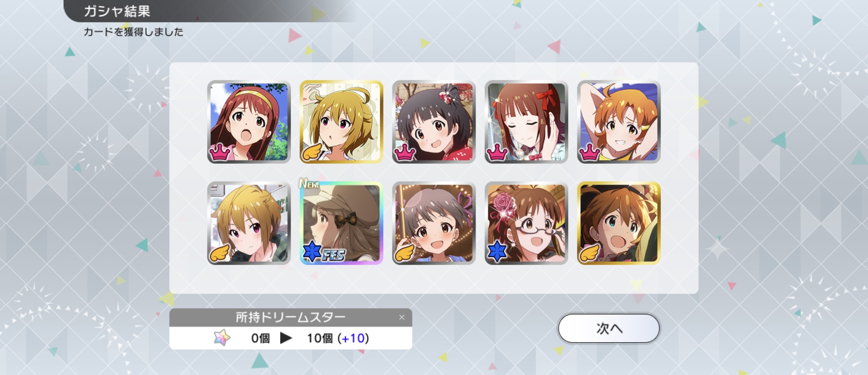Image resolution: width=868 pixels, height=375 pixels.
Task: Open the new FES card with beige cap
Action: tap(341, 223)
